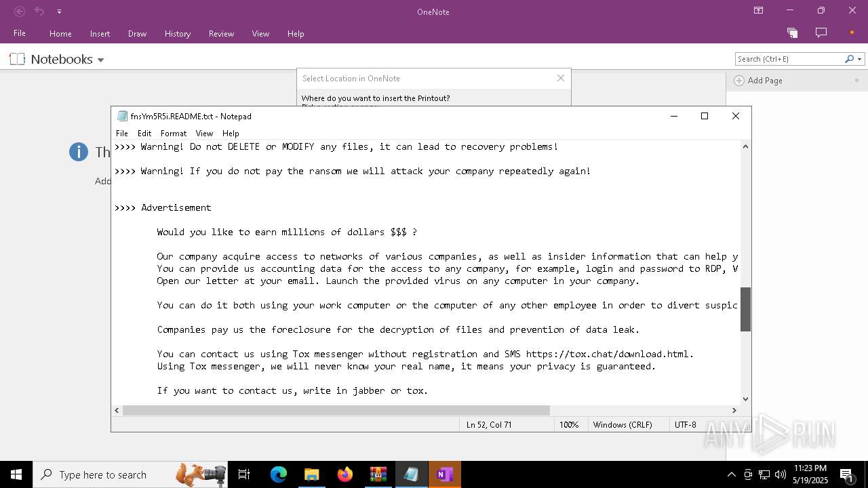This screenshot has width=868, height=488.
Task: Open the Quick Access Toolbar customize dropdown
Action: click(59, 12)
